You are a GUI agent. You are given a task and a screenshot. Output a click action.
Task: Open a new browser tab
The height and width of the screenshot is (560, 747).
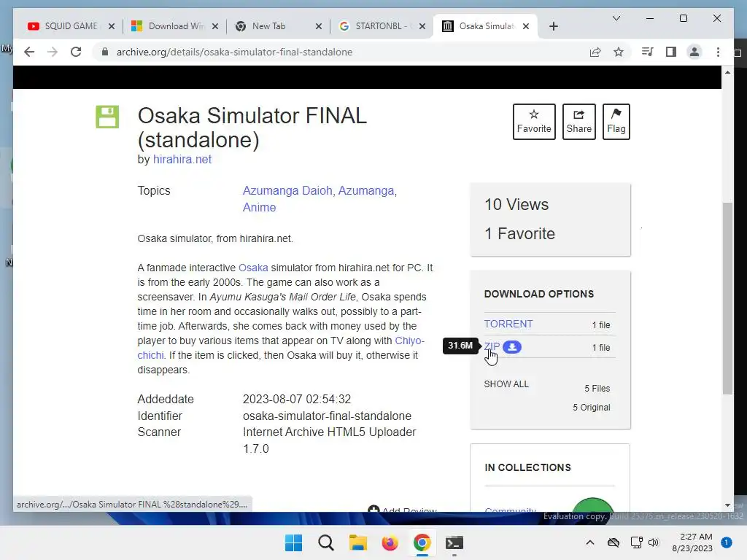tap(553, 26)
